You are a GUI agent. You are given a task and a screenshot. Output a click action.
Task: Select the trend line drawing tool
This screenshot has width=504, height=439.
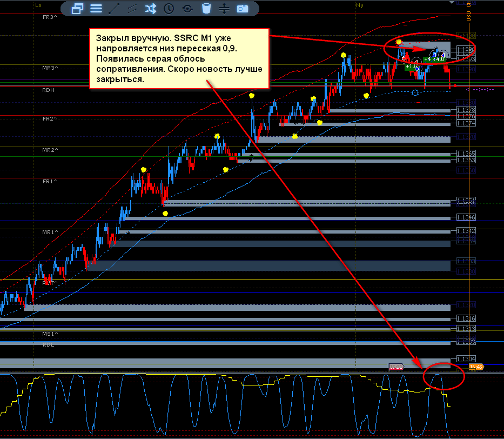point(114,9)
